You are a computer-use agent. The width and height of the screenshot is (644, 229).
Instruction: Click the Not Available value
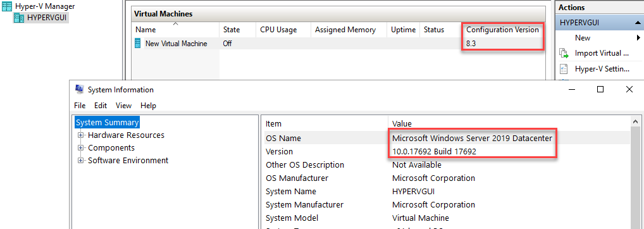[x=417, y=164]
